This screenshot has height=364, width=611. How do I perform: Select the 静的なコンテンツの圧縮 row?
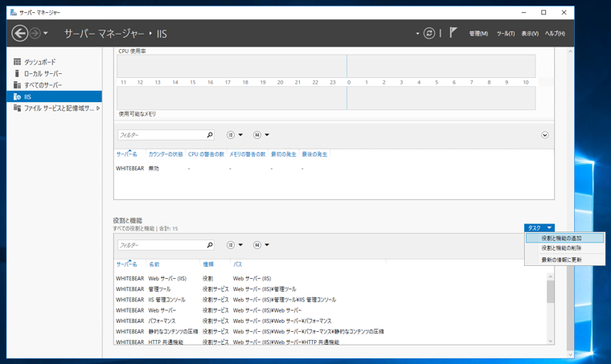[x=330, y=331]
